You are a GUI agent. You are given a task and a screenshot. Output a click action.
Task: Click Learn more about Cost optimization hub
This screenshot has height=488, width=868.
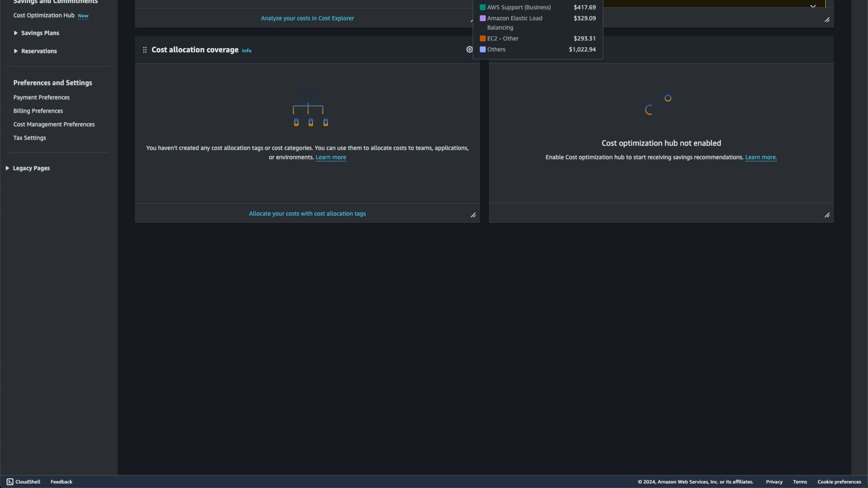[761, 157]
